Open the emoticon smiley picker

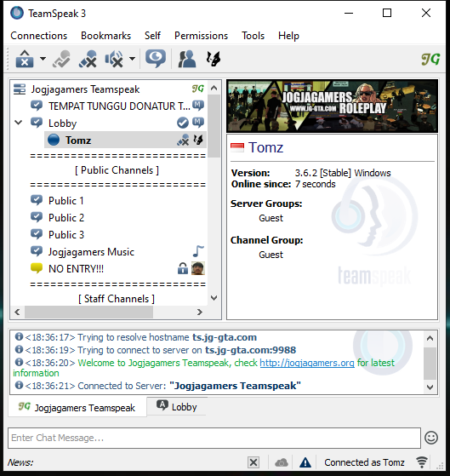click(431, 438)
